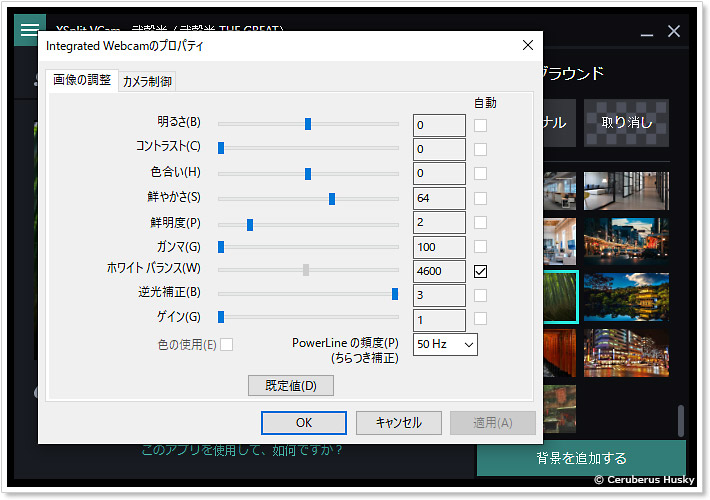
Task: Uncheck auto white balance checkbox
Action: point(480,271)
